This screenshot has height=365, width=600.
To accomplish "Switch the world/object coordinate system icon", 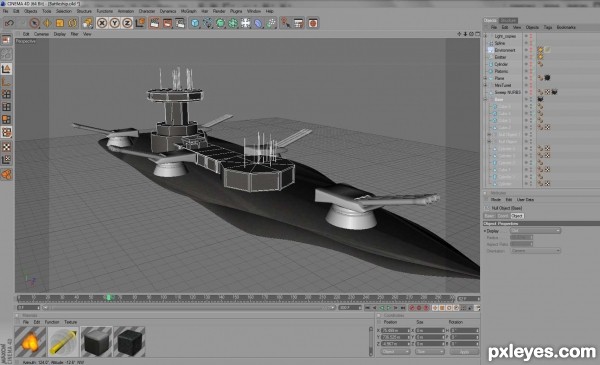I will point(140,23).
